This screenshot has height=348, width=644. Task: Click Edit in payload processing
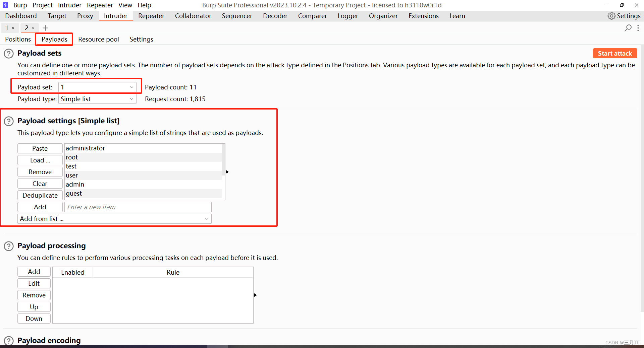click(34, 283)
